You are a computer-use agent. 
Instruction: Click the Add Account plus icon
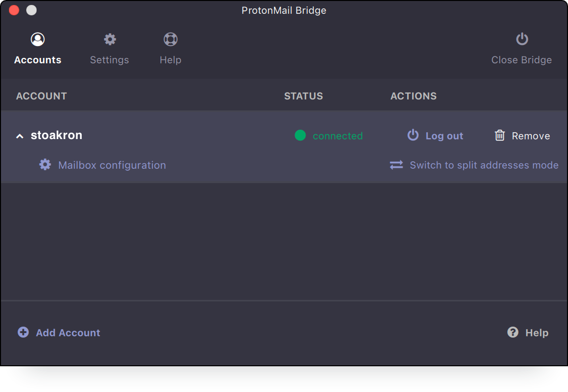(x=23, y=332)
